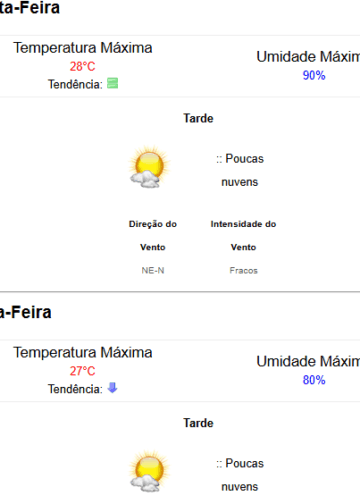Image resolution: width=360 pixels, height=504 pixels.
Task: Select the first Tarde period heading
Action: tap(198, 118)
